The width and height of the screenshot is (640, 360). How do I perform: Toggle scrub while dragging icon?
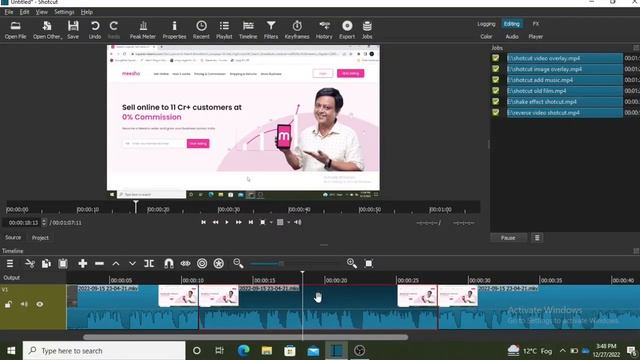point(185,264)
